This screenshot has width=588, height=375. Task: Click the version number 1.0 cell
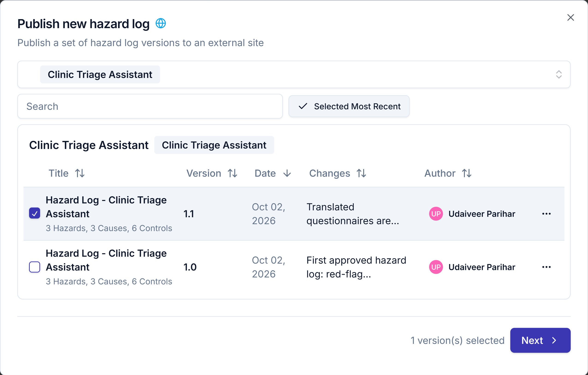click(190, 267)
